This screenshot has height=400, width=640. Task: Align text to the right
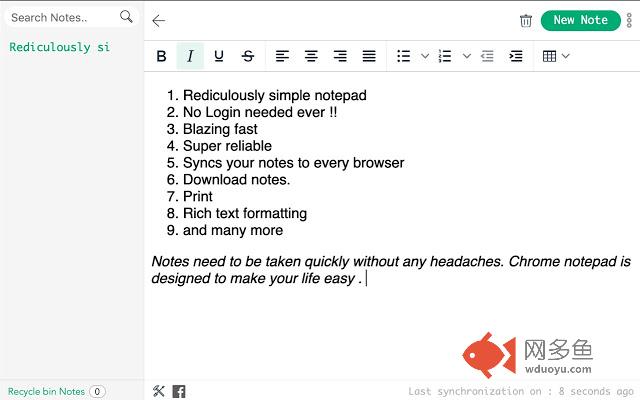(x=340, y=56)
